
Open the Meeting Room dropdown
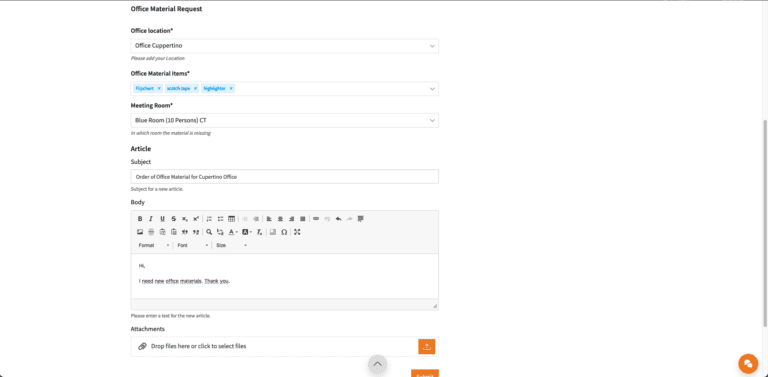285,120
